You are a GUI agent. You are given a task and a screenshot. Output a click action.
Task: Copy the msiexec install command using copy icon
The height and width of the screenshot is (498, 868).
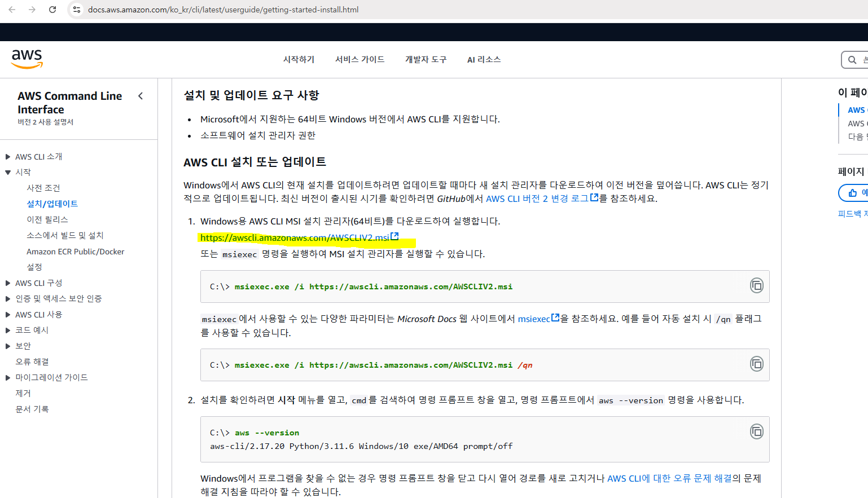(756, 285)
